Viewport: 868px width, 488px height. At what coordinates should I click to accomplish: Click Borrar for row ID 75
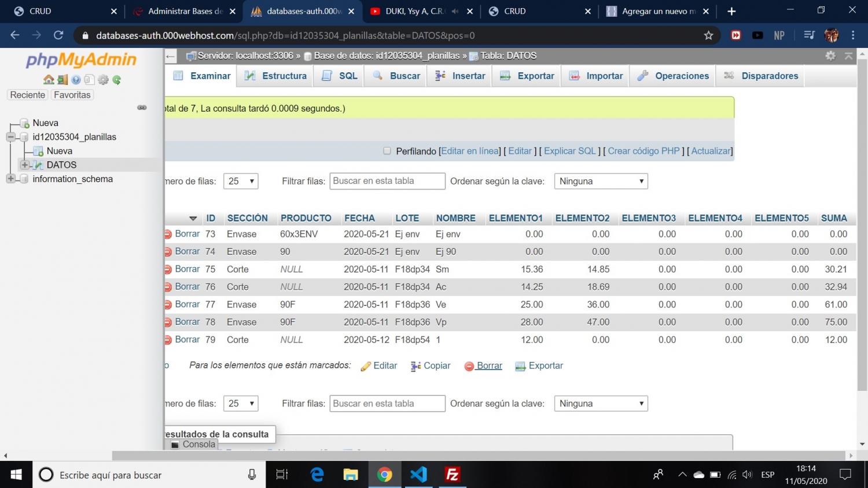coord(187,269)
